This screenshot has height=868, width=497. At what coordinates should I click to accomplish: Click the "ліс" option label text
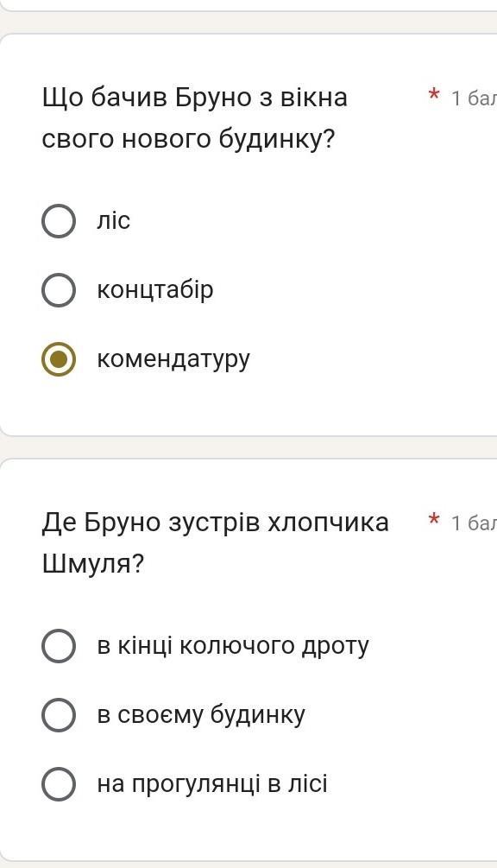tap(114, 221)
